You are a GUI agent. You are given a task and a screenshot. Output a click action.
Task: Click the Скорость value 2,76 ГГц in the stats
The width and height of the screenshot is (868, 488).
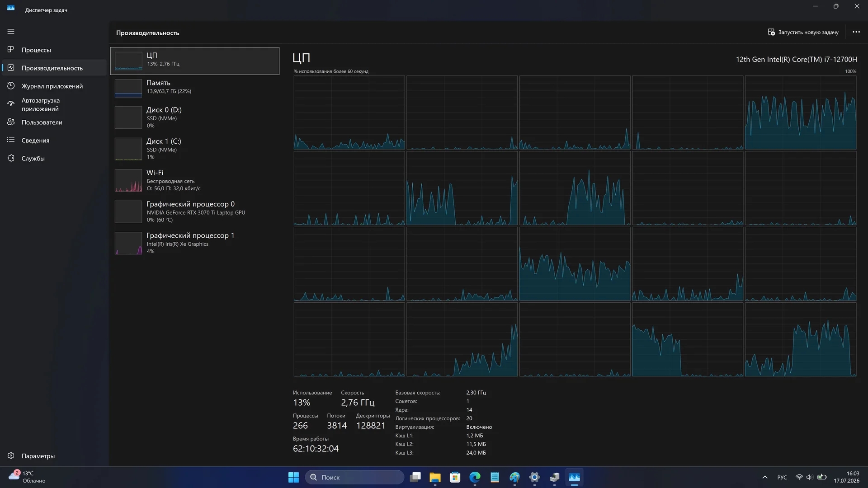tap(358, 403)
